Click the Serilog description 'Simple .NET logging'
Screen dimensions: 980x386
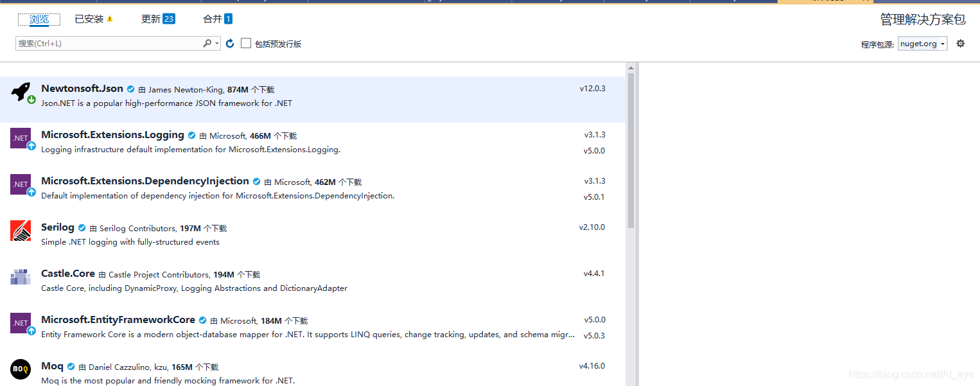[130, 242]
